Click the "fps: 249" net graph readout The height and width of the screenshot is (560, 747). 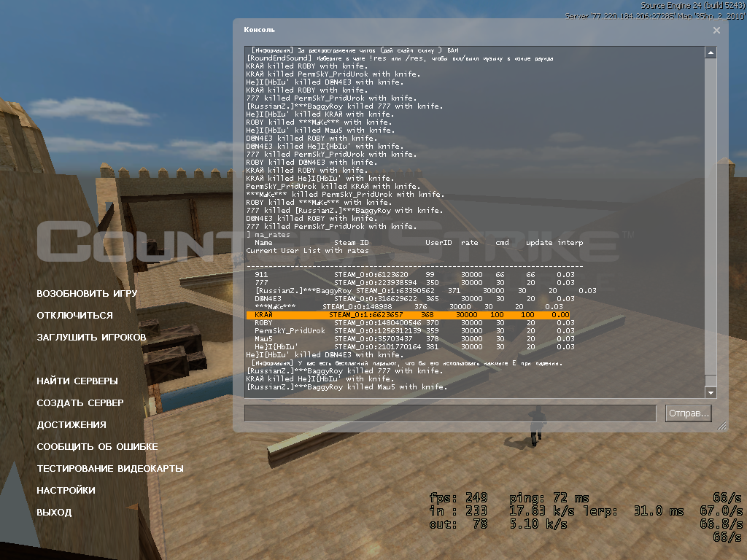coord(458,498)
